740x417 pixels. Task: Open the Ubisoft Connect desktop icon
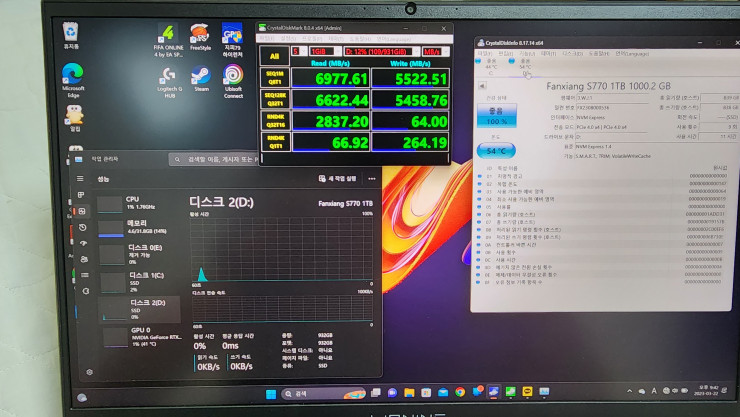point(233,81)
